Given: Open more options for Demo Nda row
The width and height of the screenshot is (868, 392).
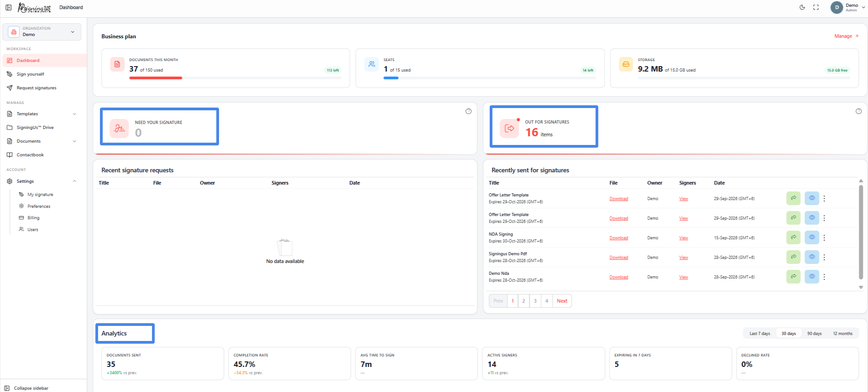Looking at the screenshot, I should tap(824, 277).
